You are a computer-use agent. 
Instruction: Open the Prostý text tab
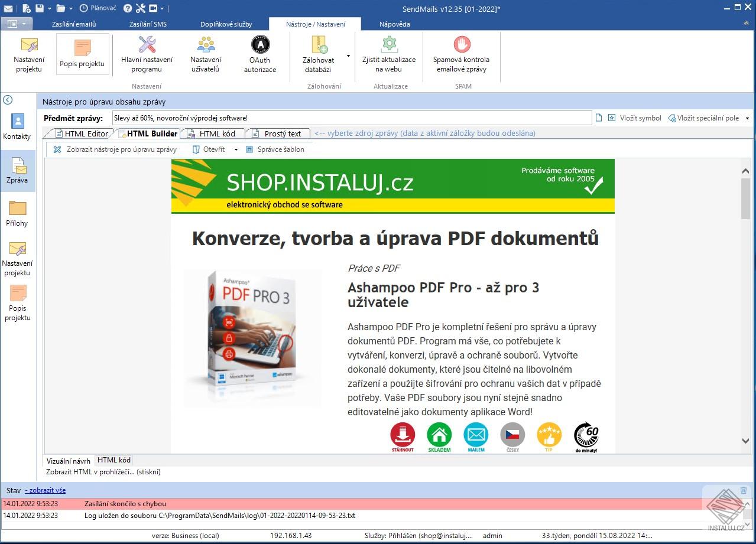click(x=283, y=133)
